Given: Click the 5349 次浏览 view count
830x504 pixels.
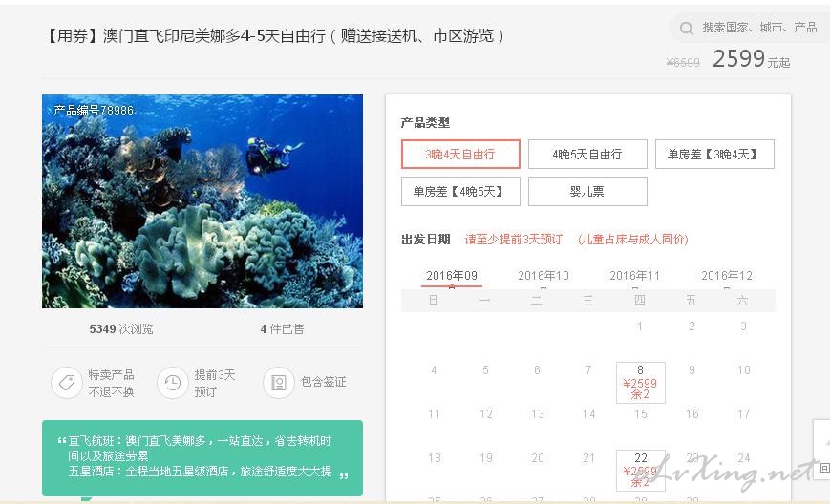Looking at the screenshot, I should point(121,329).
